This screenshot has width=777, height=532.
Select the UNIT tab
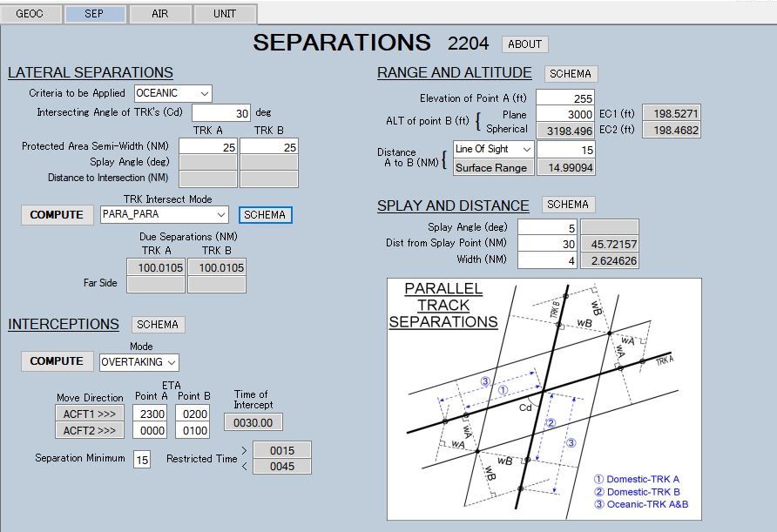click(224, 13)
